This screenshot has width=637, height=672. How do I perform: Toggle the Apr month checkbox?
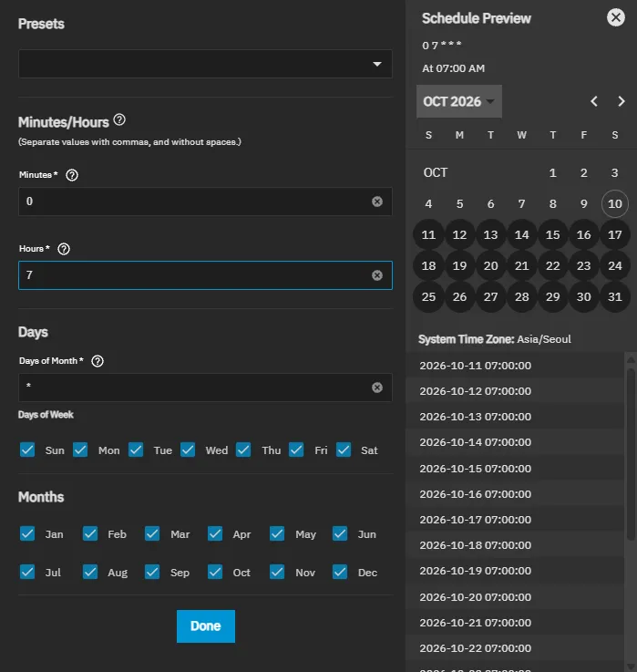[215, 533]
